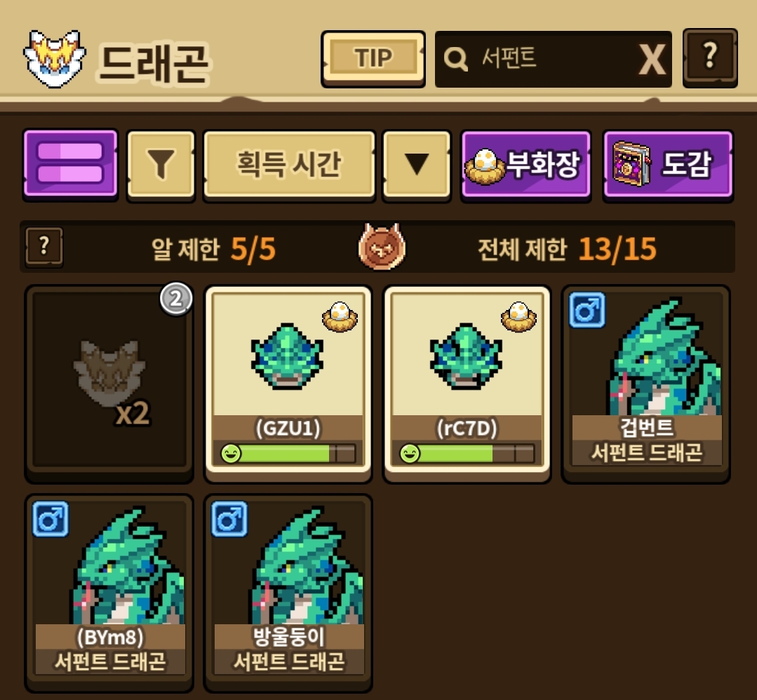Select the magnifying glass search icon
Viewport: 757px width, 700px height.
[x=455, y=60]
